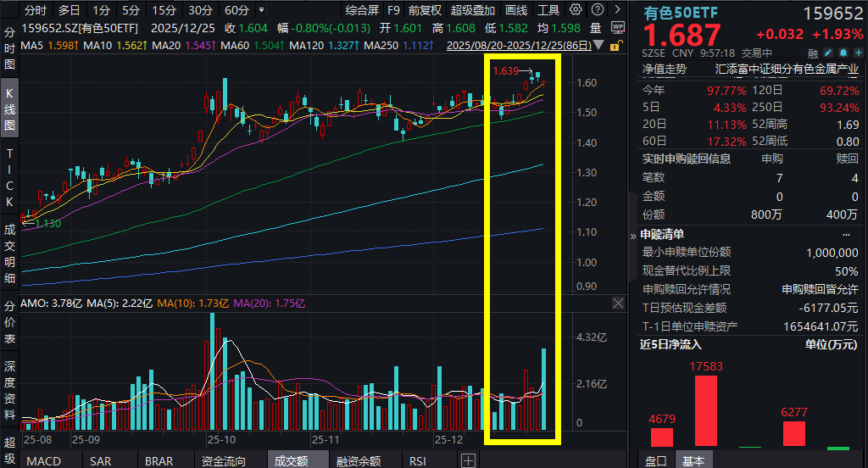Close the volume indicator pane with X
868x468 pixels.
(x=618, y=303)
